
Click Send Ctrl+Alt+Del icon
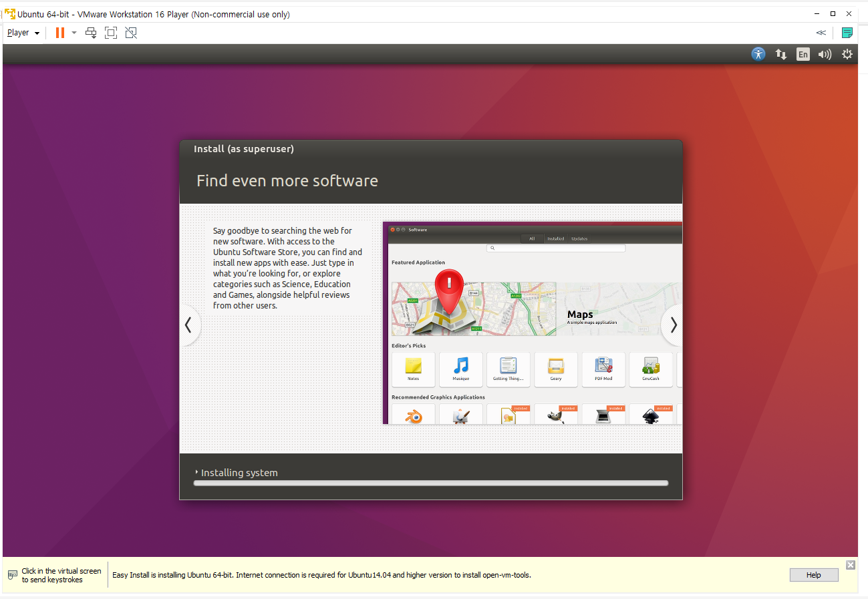[x=91, y=33]
